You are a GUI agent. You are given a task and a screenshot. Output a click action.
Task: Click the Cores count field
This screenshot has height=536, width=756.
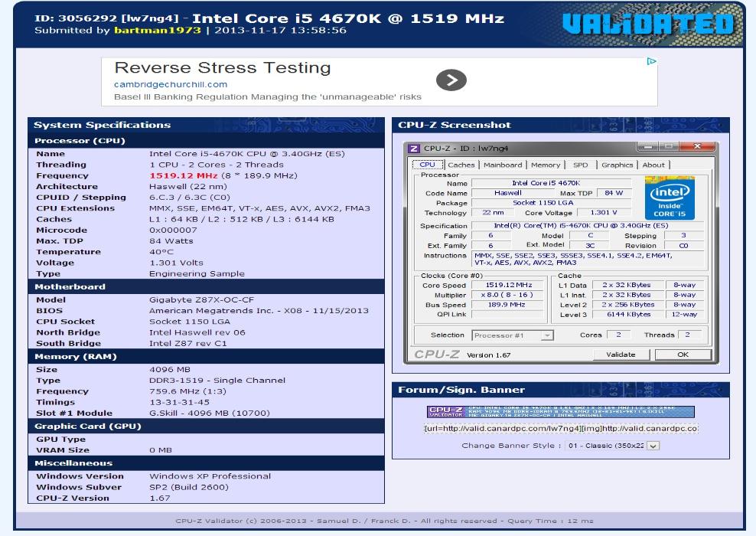pyautogui.click(x=618, y=335)
